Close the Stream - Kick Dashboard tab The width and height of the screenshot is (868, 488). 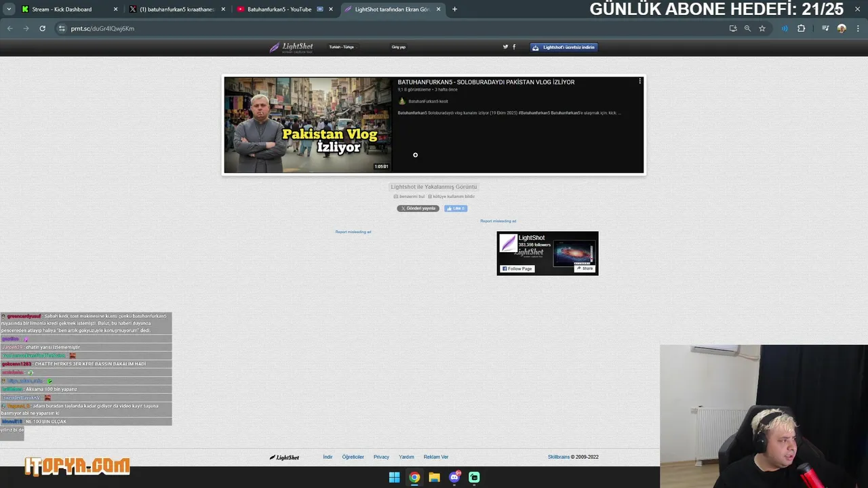tap(115, 9)
